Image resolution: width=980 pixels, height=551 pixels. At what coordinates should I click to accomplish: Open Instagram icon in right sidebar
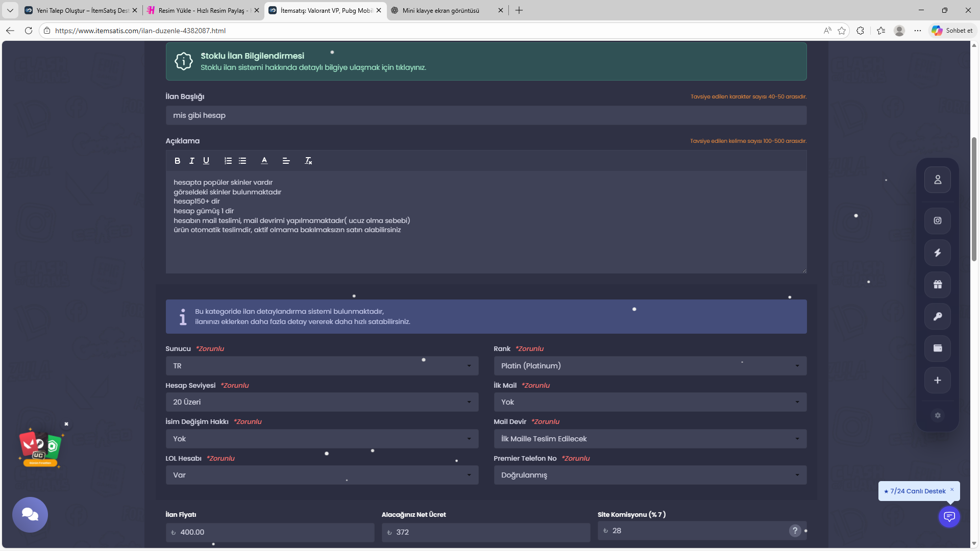click(938, 220)
